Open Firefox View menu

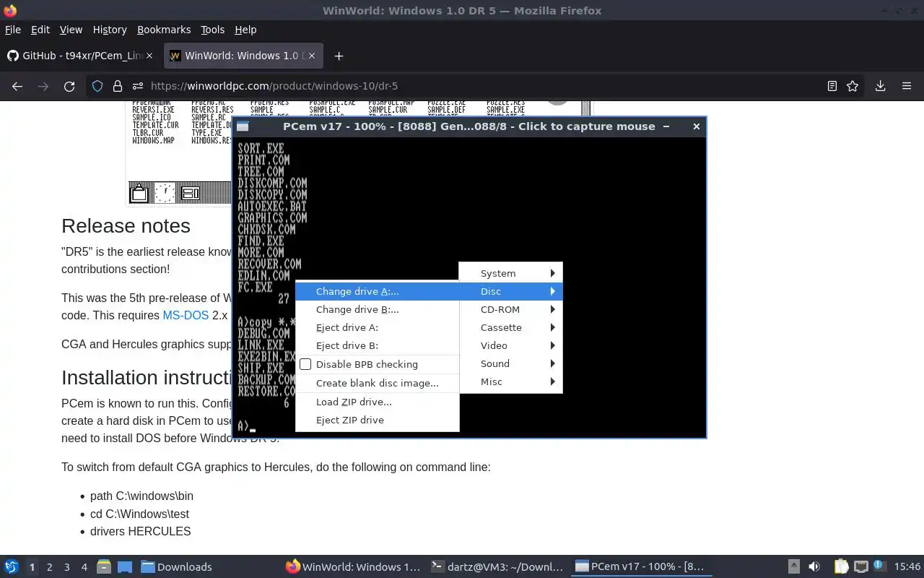point(71,30)
